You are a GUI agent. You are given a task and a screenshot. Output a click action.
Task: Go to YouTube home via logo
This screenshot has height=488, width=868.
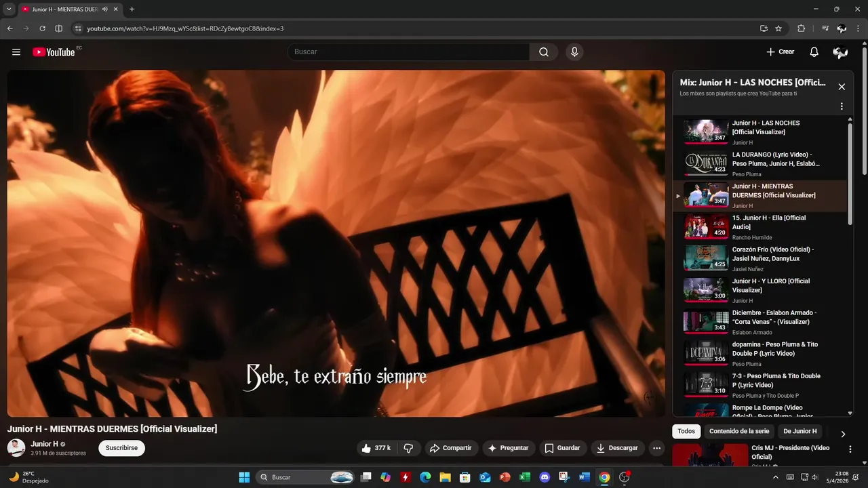54,52
